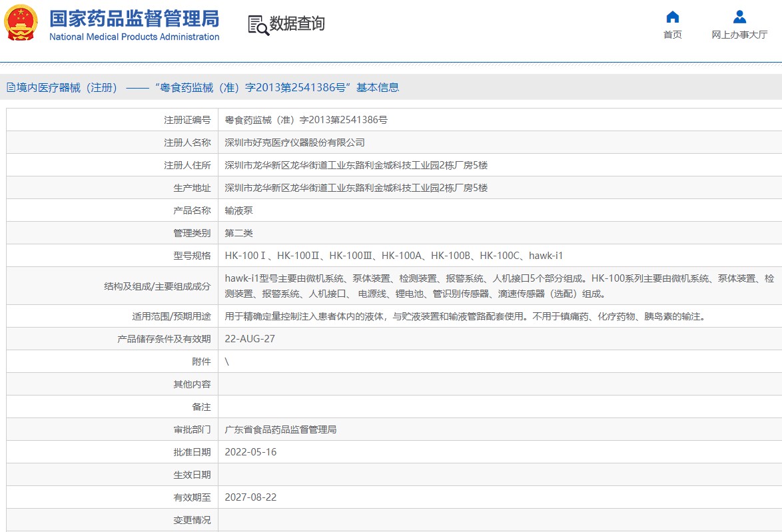Click registrant name 深圳市好克医疗仪器股份有限公司

(x=294, y=142)
